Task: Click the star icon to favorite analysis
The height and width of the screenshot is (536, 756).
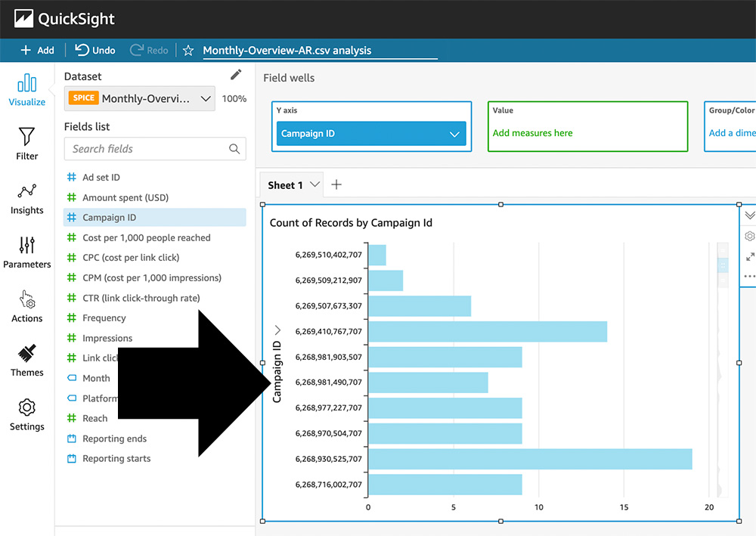Action: (189, 51)
